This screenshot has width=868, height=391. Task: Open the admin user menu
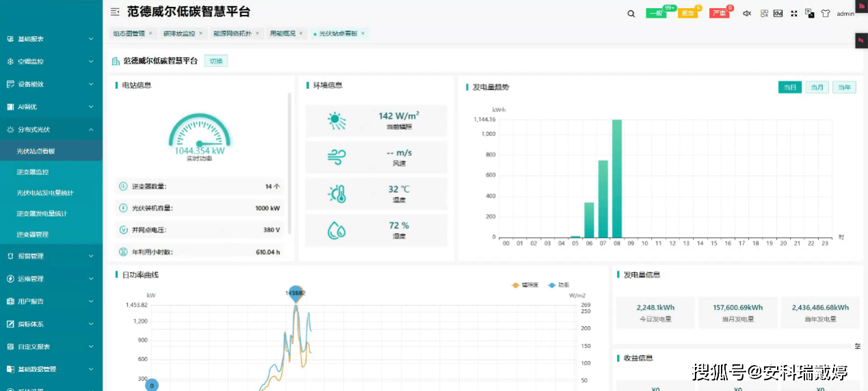[x=845, y=14]
